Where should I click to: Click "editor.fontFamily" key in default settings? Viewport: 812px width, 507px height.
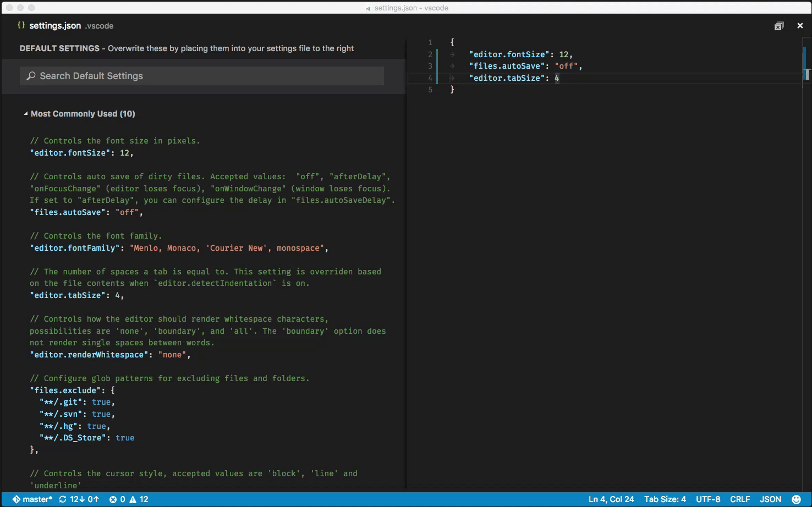coord(75,248)
